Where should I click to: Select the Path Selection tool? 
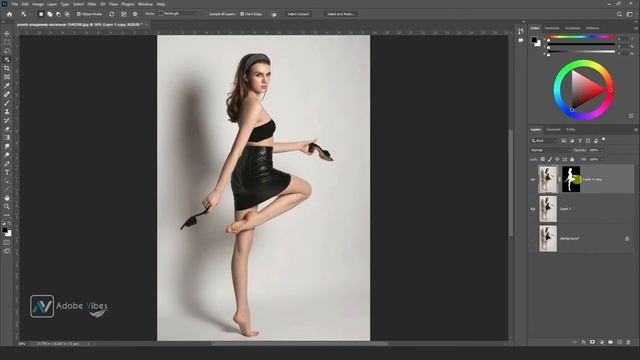(7, 181)
